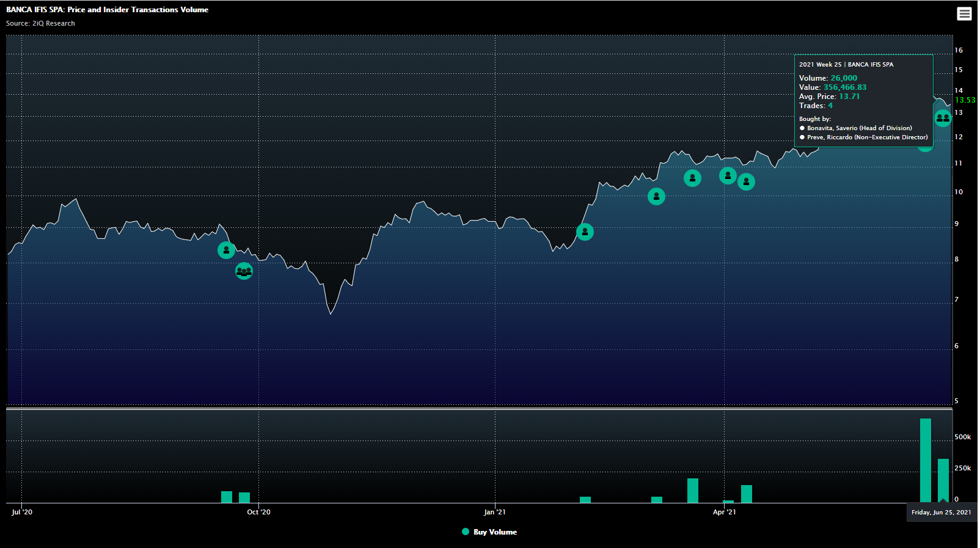Toggle the Buy Volume legend series
This screenshot has height=548, width=980.
489,532
